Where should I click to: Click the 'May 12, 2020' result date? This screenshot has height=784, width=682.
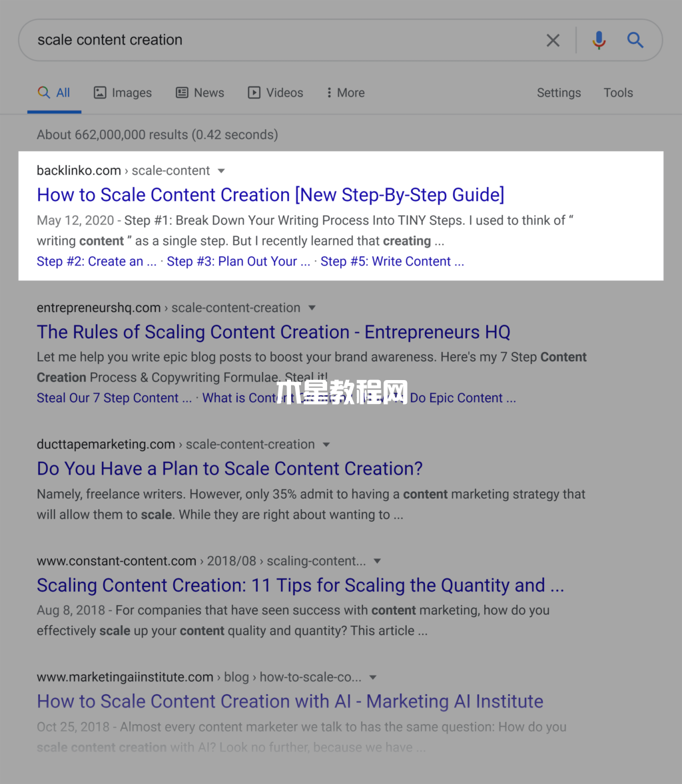tap(75, 220)
